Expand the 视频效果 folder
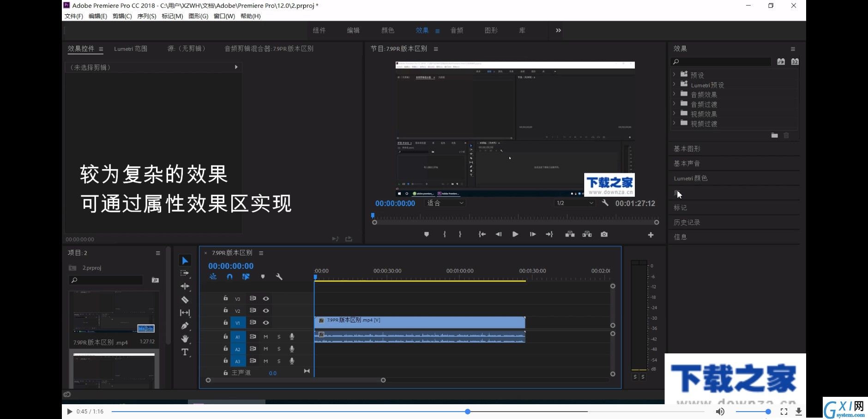The image size is (868, 419). coord(674,113)
